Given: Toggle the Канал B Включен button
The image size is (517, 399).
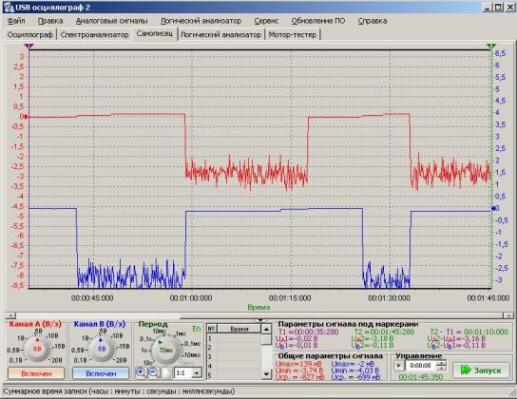Looking at the screenshot, I should [101, 374].
